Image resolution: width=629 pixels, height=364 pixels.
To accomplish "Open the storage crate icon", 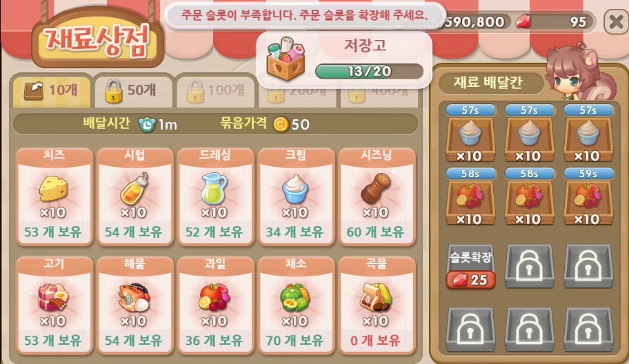I will [x=286, y=59].
